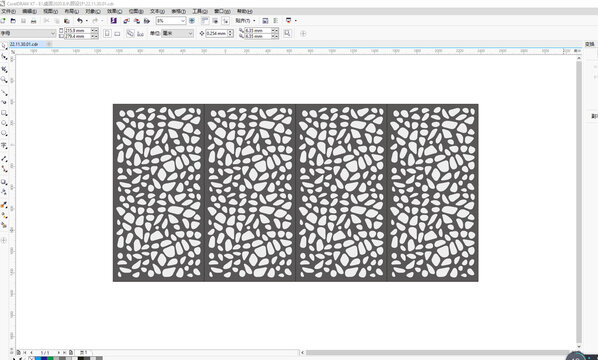Select the Zoom tool magnifier
The image size is (598, 360).
click(4, 79)
